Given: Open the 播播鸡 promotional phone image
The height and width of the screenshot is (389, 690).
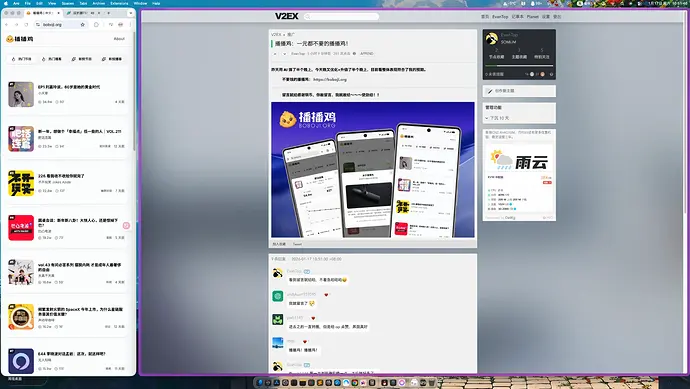Looking at the screenshot, I should (x=373, y=170).
